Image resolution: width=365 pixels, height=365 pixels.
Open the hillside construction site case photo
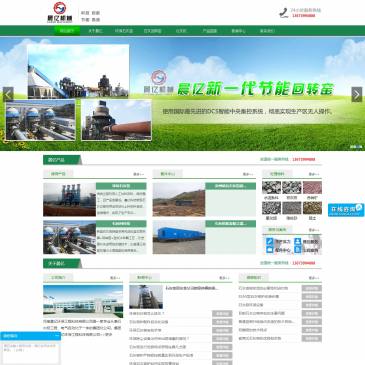(179, 199)
